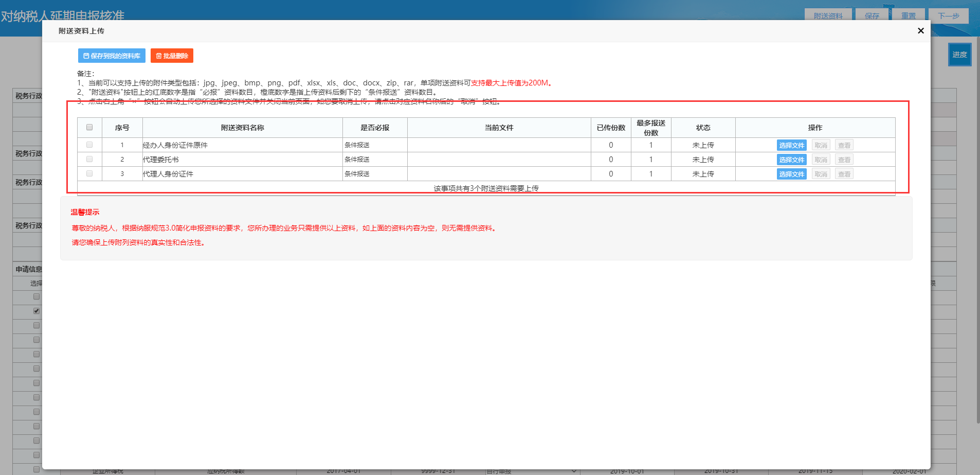Click 重置 in the background page toolbar
Screen dimensions: 980x475
coord(909,15)
